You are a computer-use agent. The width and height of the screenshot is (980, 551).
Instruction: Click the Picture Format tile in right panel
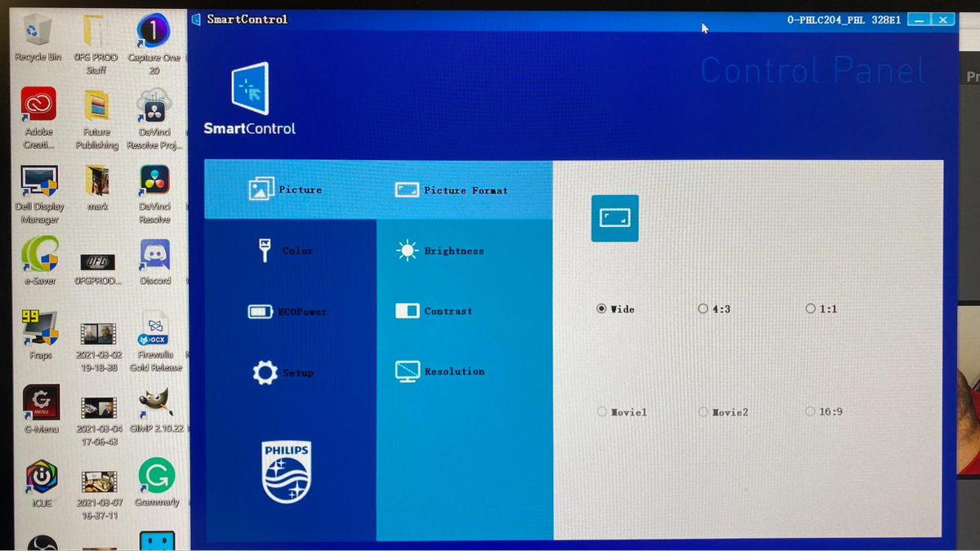[x=615, y=218]
